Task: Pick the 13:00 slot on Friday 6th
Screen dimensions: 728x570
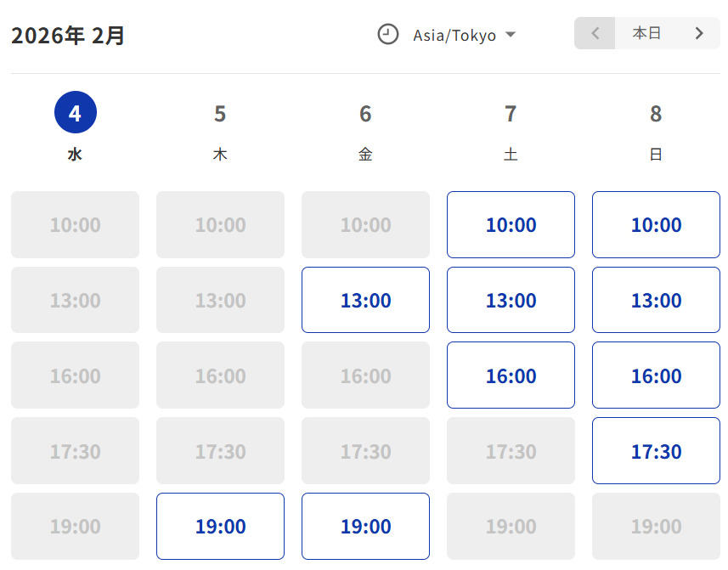Action: click(x=365, y=300)
